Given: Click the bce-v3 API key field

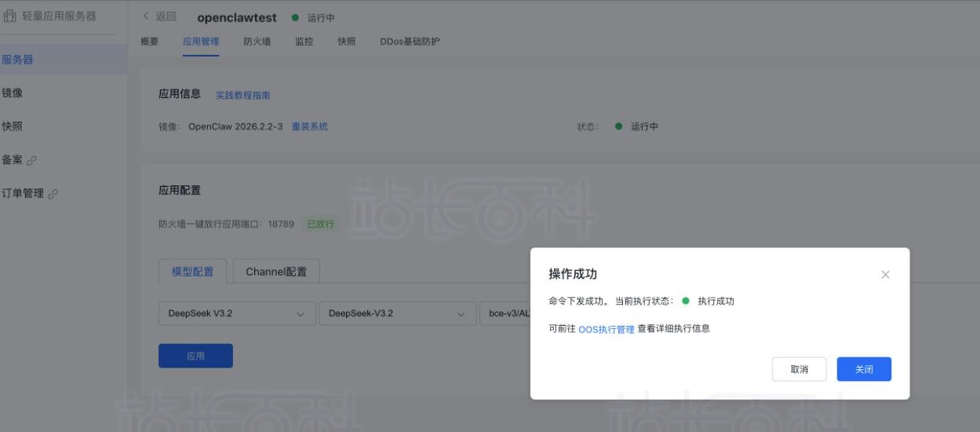Looking at the screenshot, I should 505,313.
